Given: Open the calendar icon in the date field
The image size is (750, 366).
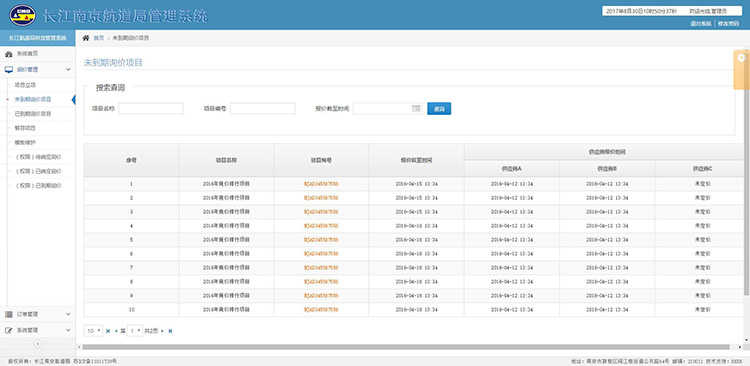Looking at the screenshot, I should [416, 109].
